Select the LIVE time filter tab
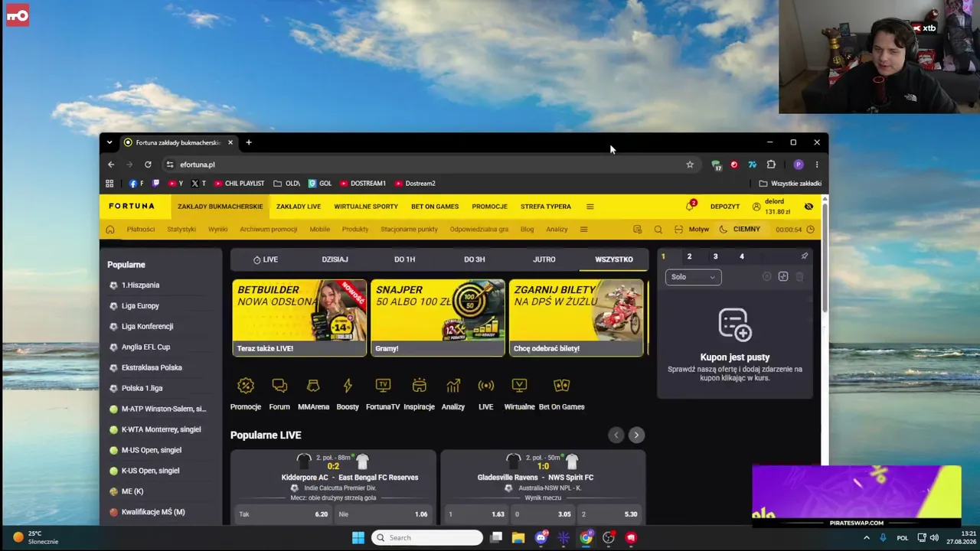980x551 pixels. click(x=266, y=259)
